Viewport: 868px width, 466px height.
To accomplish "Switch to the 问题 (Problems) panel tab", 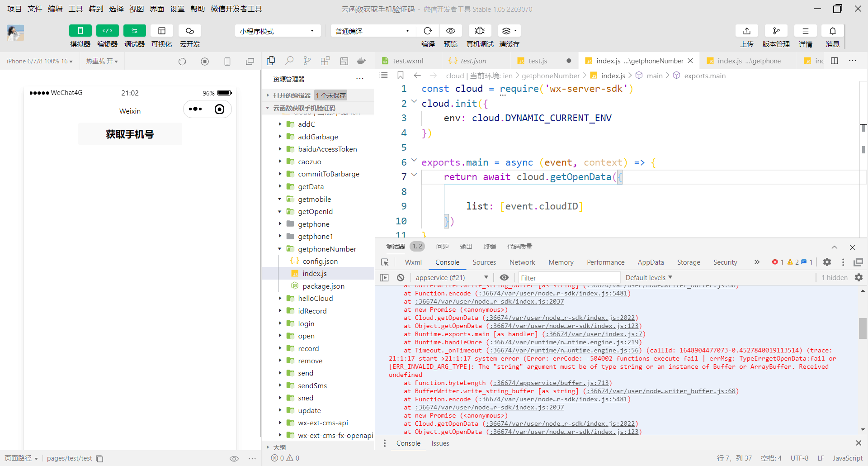I will (442, 247).
